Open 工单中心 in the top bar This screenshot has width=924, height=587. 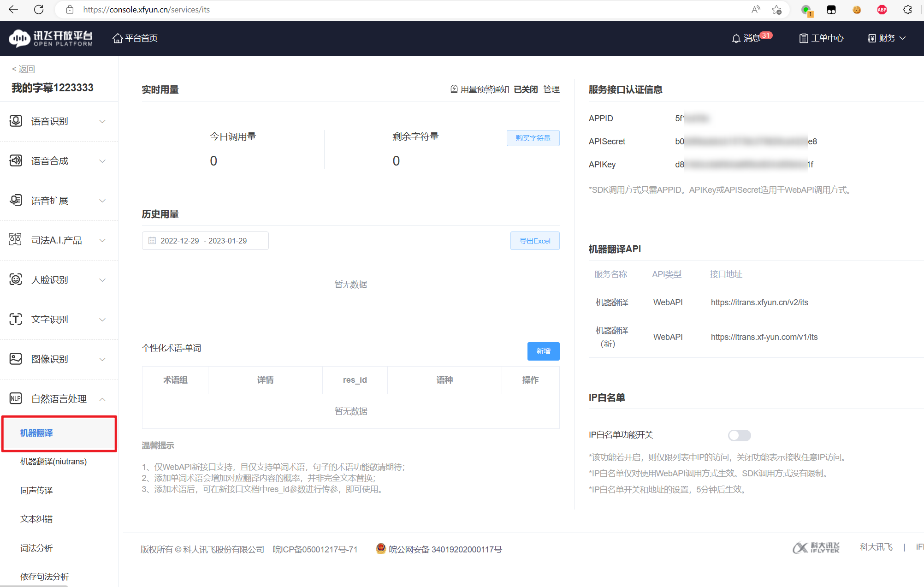coord(821,38)
